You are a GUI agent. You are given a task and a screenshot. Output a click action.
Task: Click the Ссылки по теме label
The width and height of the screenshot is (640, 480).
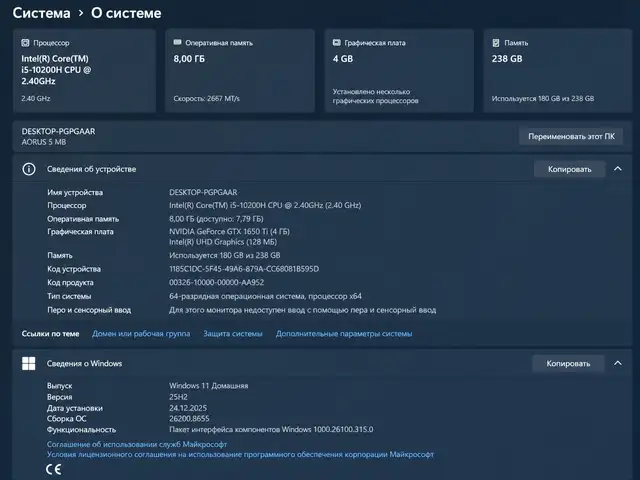click(51, 333)
